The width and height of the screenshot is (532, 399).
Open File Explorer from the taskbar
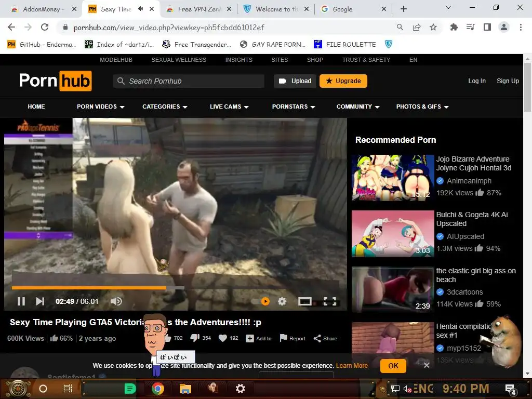(x=185, y=389)
